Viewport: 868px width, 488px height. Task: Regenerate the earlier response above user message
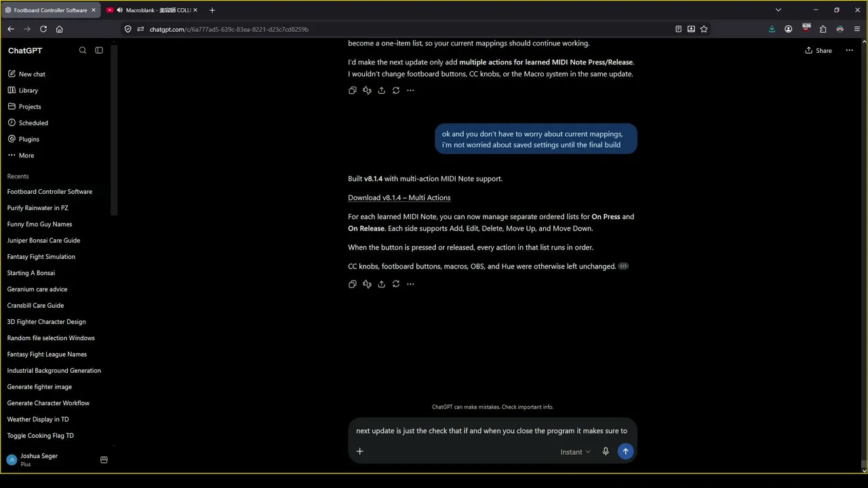tap(396, 90)
